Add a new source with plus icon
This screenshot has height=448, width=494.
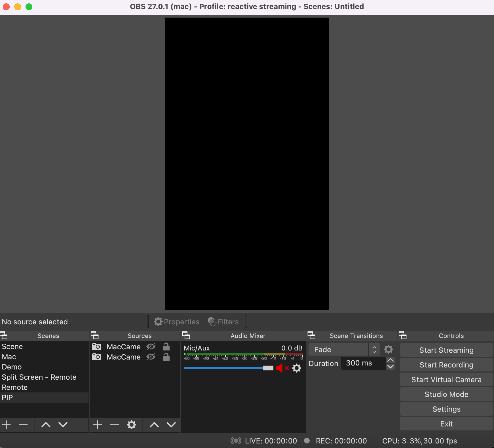coord(98,425)
